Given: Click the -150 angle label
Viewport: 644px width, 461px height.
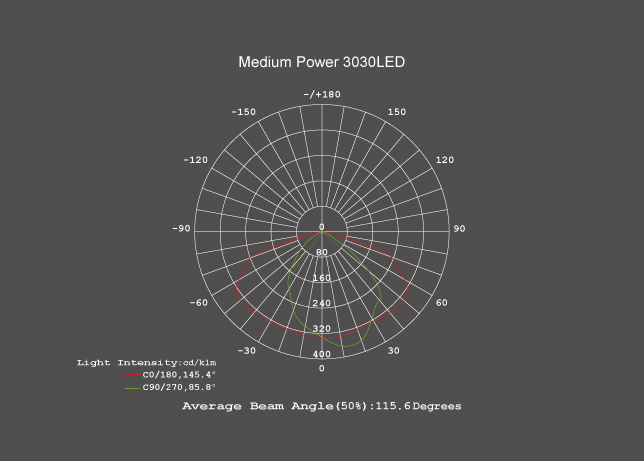Looking at the screenshot, I should point(243,112).
